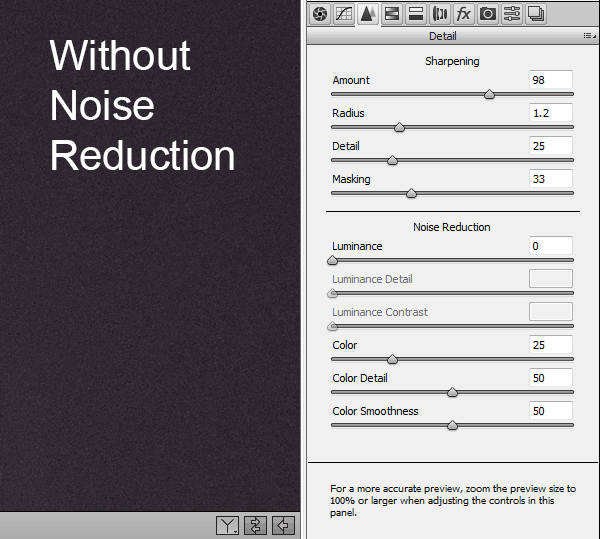
Task: Swap before and after settings icon
Action: [255, 526]
